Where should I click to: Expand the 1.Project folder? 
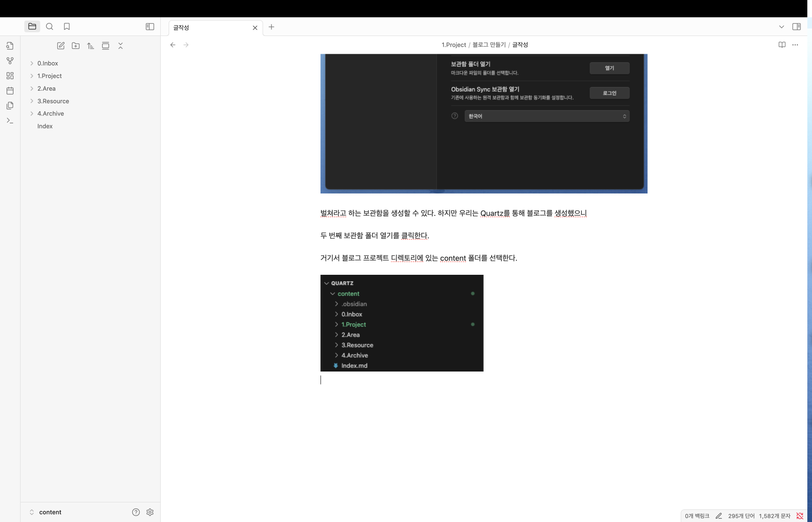(x=50, y=76)
